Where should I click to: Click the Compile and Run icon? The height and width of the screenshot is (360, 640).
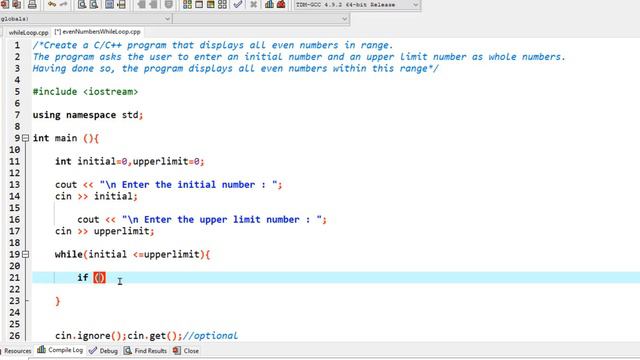click(x=211, y=4)
